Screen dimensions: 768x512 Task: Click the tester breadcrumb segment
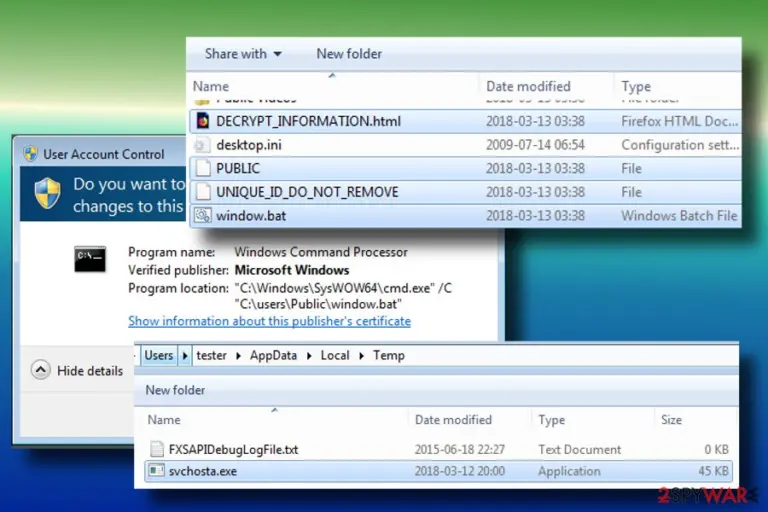tap(211, 355)
